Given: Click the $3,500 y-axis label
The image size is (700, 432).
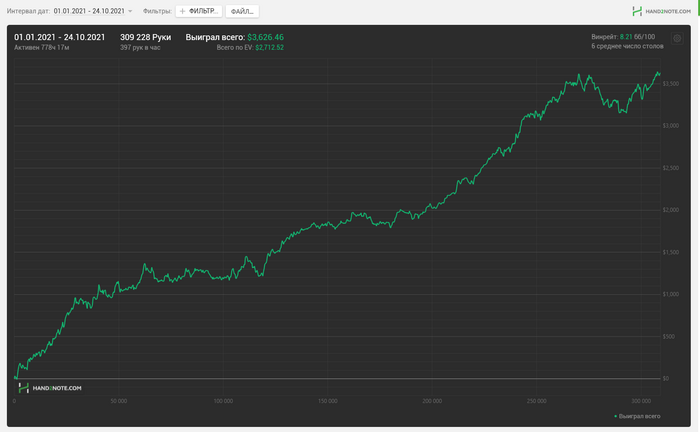Looking at the screenshot, I should [671, 84].
